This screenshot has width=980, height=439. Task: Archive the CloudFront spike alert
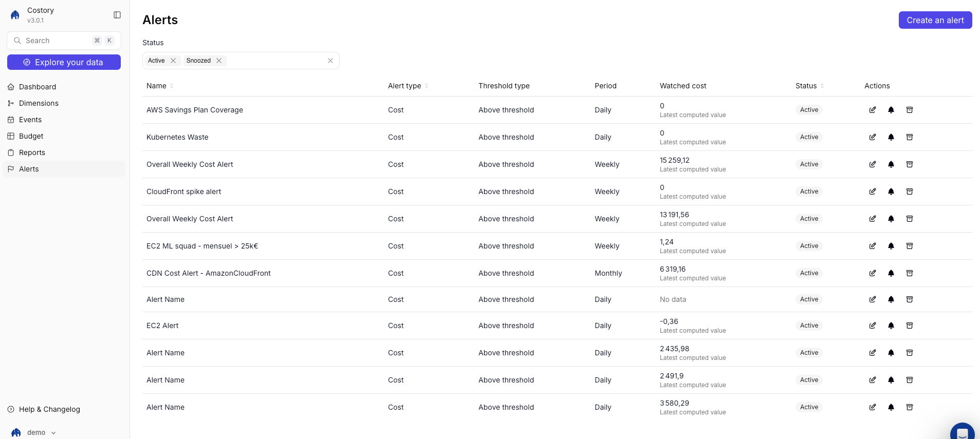click(910, 192)
